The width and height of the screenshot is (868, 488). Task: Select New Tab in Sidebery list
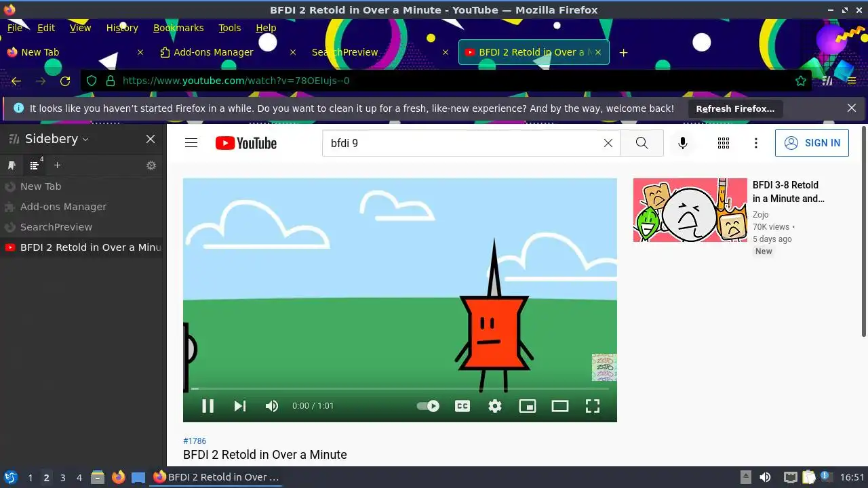[x=83, y=186]
